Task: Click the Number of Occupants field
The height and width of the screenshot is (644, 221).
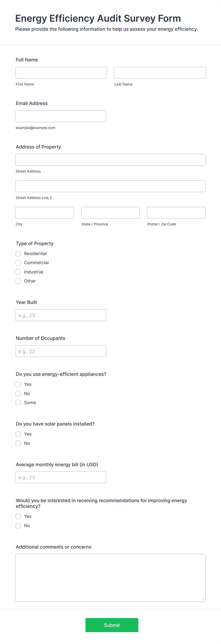Action: click(61, 351)
